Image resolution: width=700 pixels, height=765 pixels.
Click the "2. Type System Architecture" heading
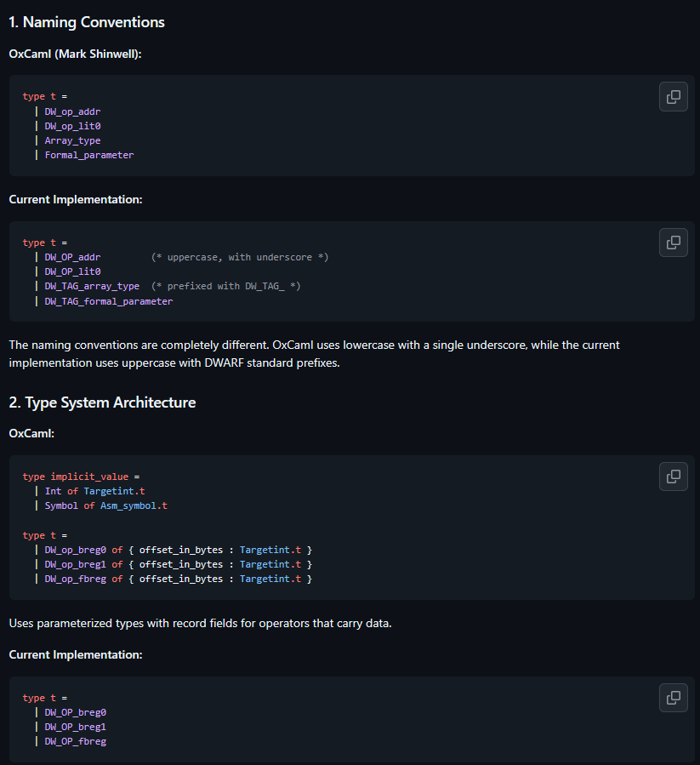click(x=102, y=402)
